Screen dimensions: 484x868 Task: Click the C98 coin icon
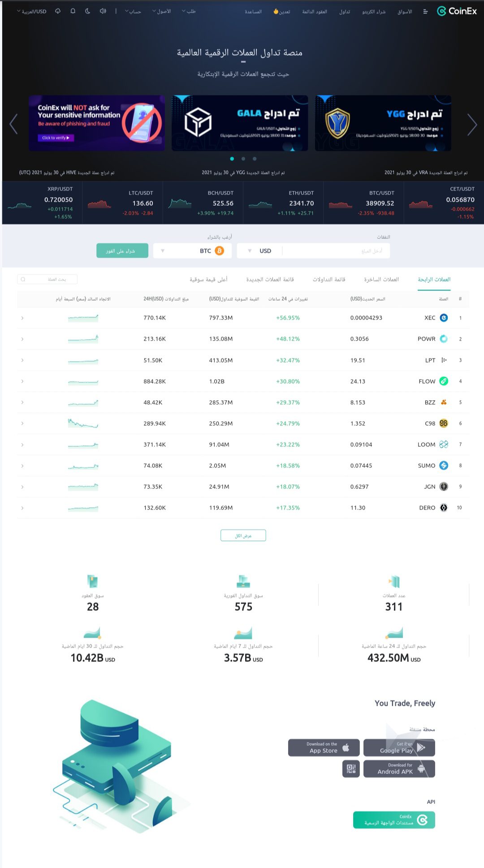point(444,423)
